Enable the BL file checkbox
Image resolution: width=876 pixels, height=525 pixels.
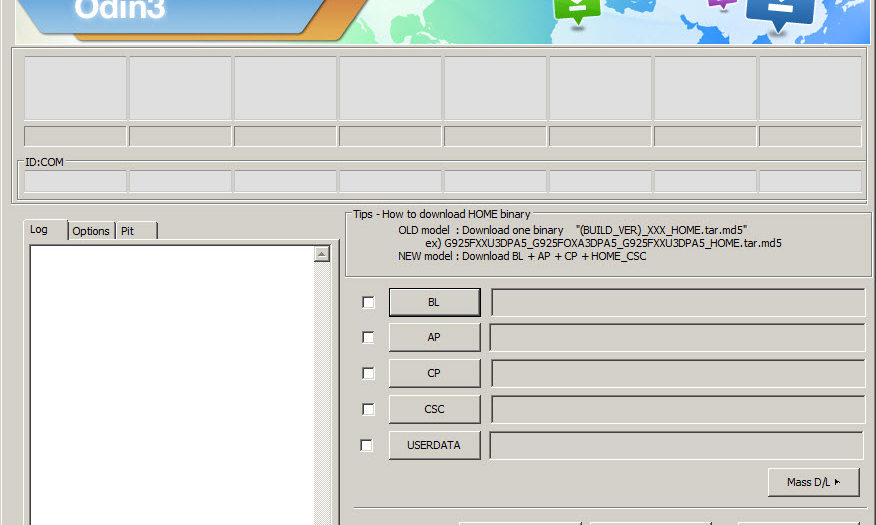[x=368, y=302]
